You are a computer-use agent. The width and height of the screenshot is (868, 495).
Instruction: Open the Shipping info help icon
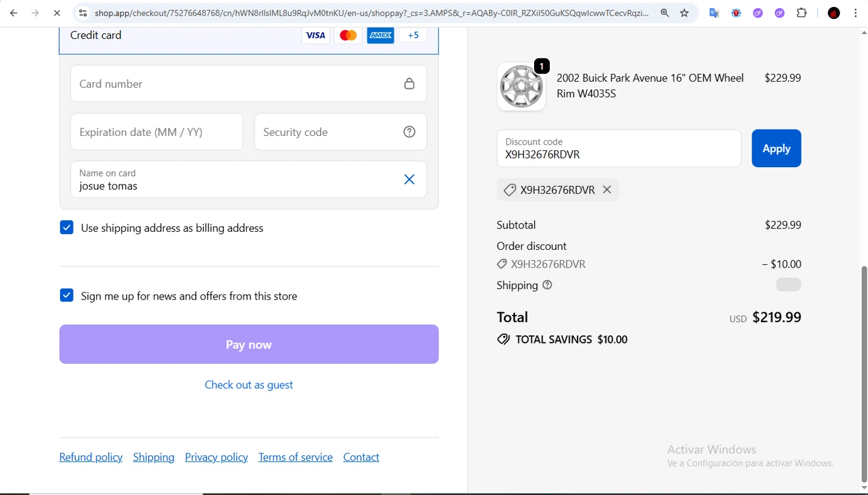(x=547, y=285)
